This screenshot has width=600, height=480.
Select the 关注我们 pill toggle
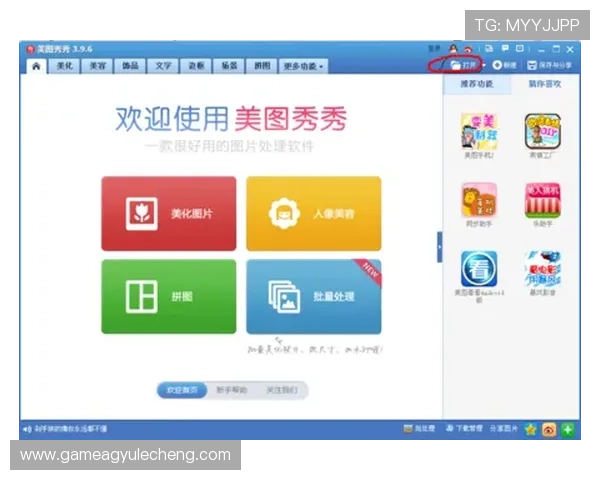[x=282, y=390]
